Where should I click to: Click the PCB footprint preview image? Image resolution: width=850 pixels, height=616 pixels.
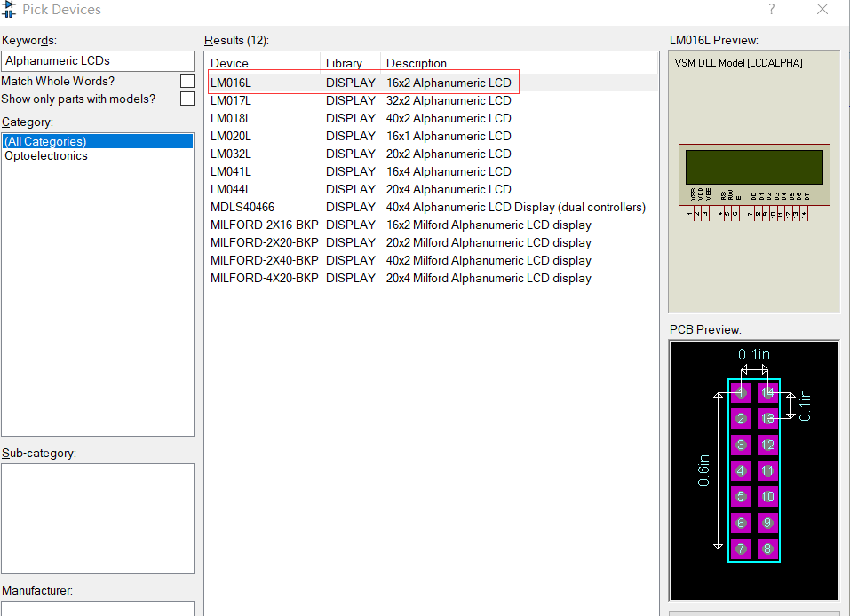tap(754, 470)
